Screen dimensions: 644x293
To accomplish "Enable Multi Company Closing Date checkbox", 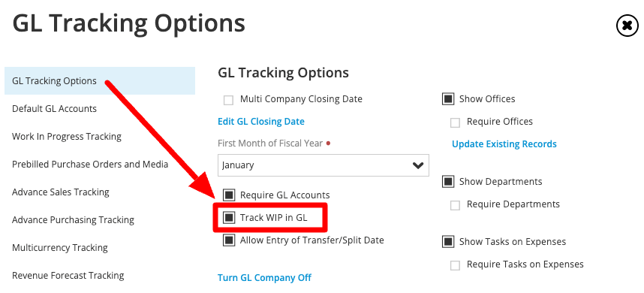I will 228,99.
